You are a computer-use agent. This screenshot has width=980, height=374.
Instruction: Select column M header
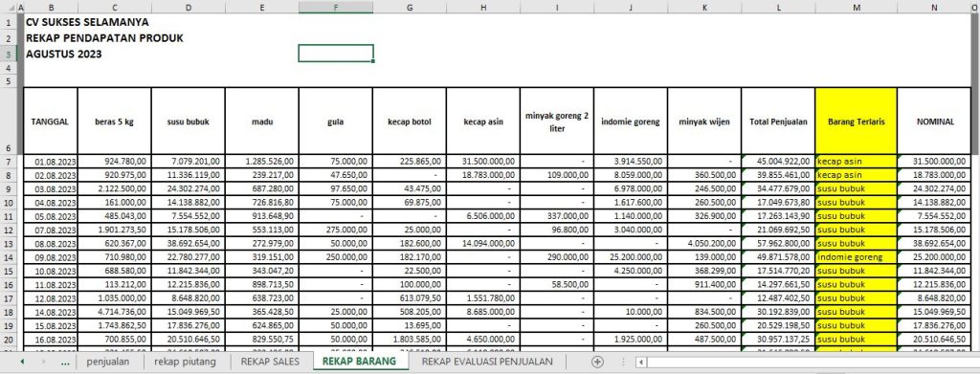click(856, 7)
